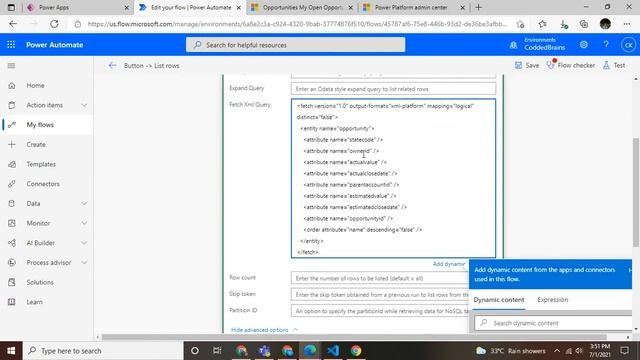Add this page to favorites star

[x=520, y=24]
